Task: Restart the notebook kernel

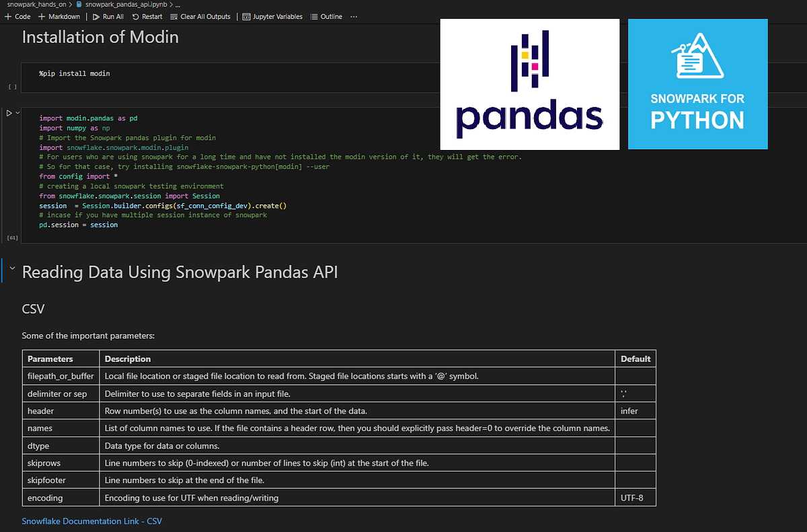Action: (147, 16)
